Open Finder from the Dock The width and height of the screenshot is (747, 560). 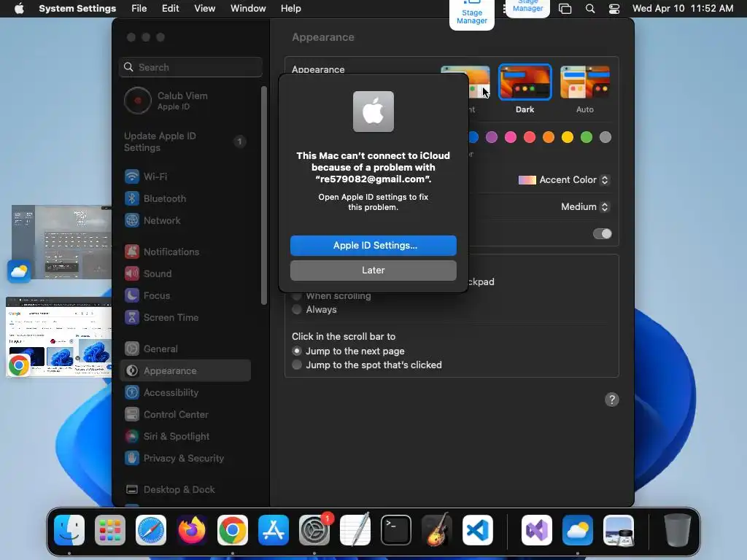(x=69, y=530)
